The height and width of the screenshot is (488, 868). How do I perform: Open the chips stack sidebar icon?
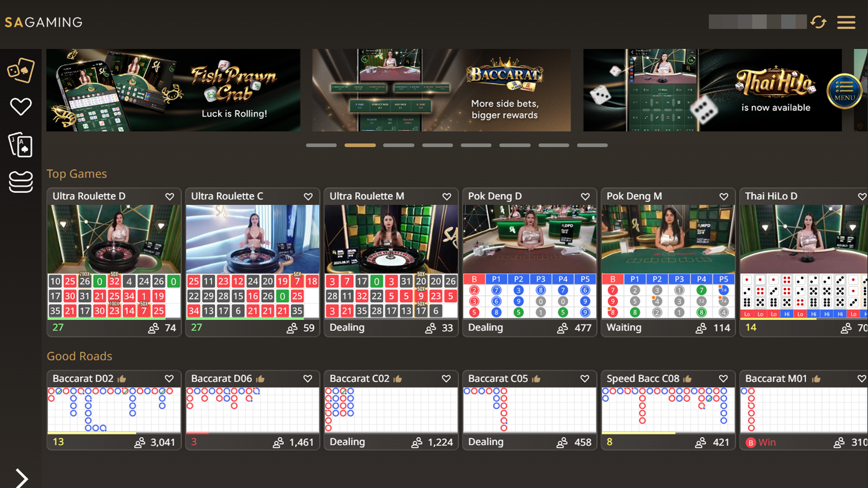coord(20,182)
